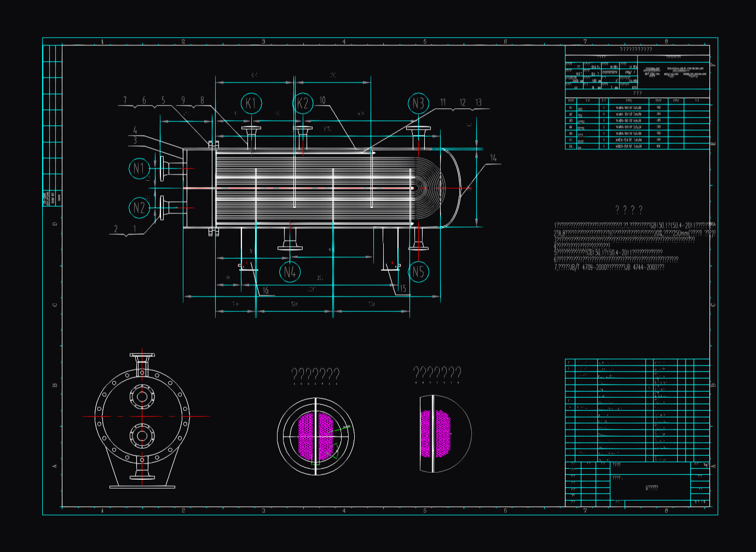Select the N1 nozzle bubble label
This screenshot has height=552, width=756.
(x=139, y=168)
